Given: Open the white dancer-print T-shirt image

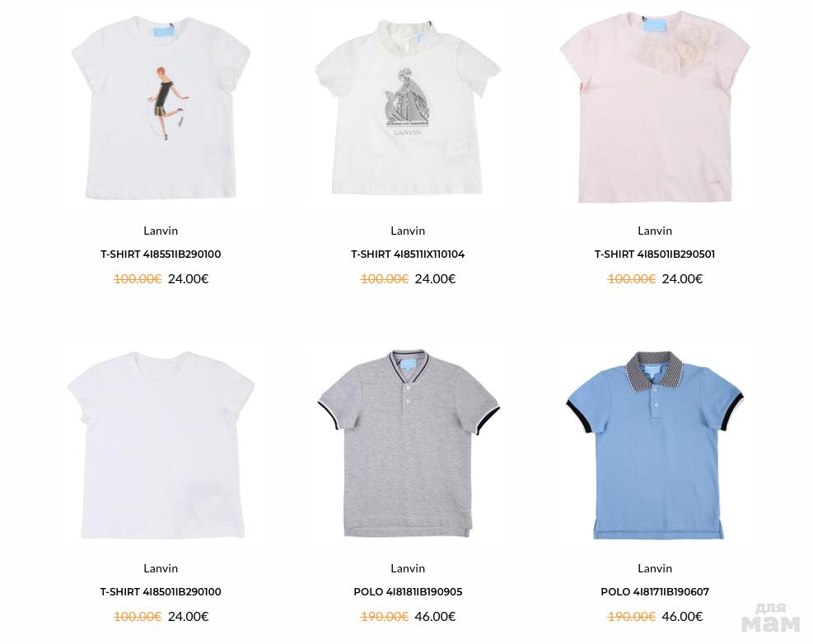Looking at the screenshot, I should coord(161,109).
